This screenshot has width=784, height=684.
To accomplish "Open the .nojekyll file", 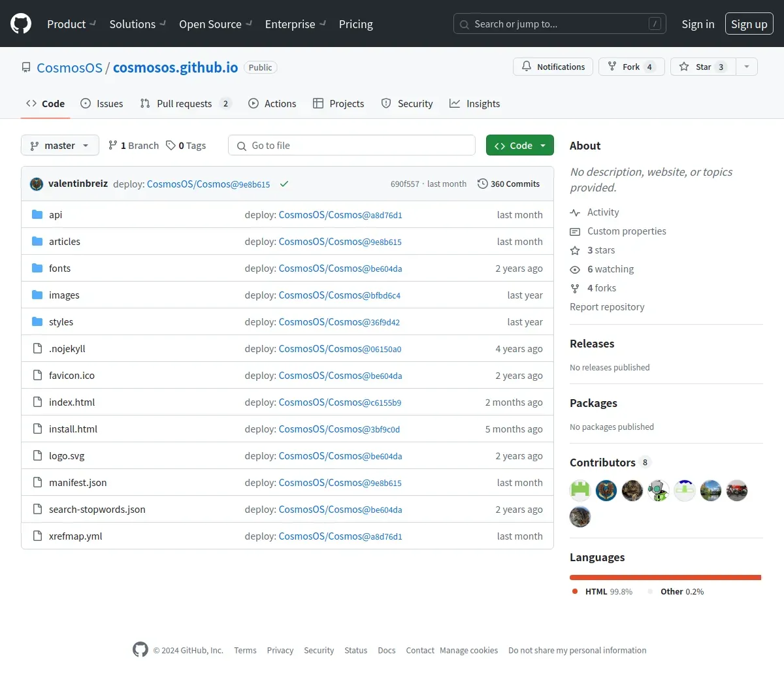I will point(67,348).
